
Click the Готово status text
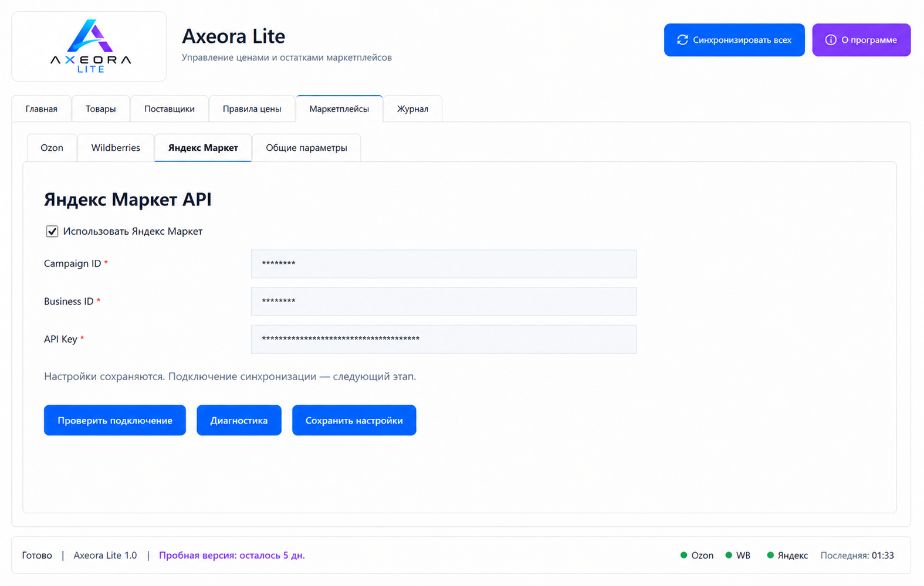coord(37,555)
